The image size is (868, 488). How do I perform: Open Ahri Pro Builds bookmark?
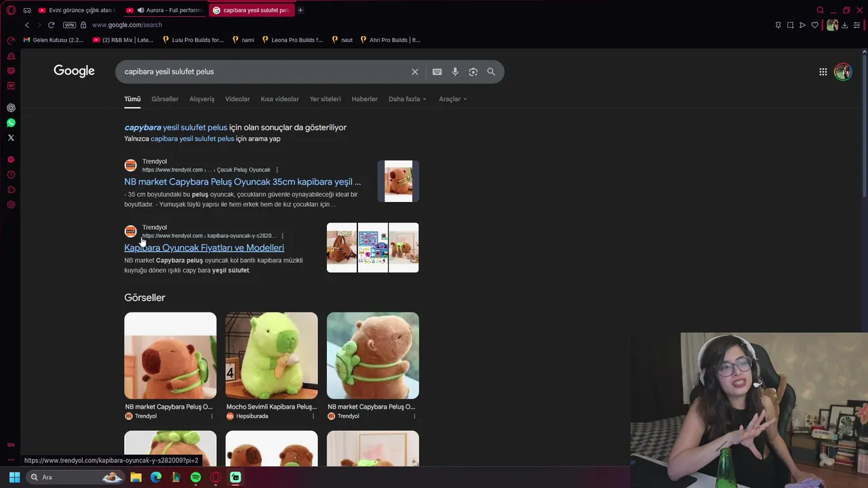[x=391, y=40]
